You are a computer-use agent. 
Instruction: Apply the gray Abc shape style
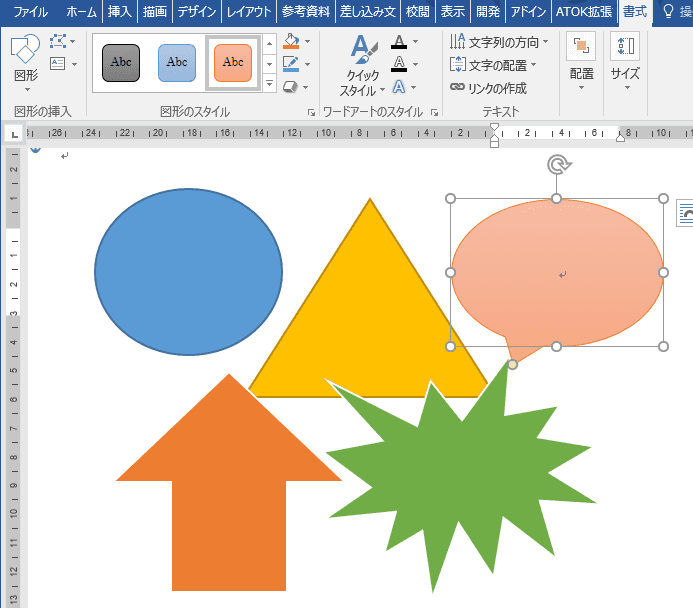121,63
